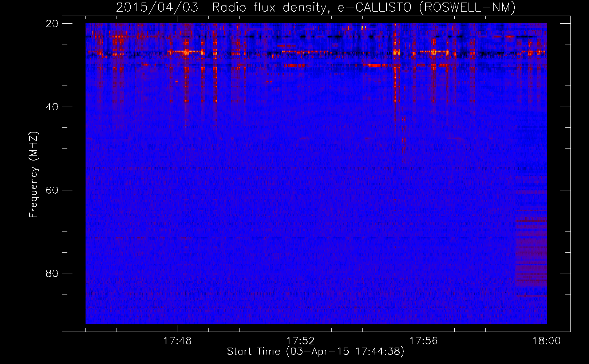Click the 17:56 time tick label

424,341
